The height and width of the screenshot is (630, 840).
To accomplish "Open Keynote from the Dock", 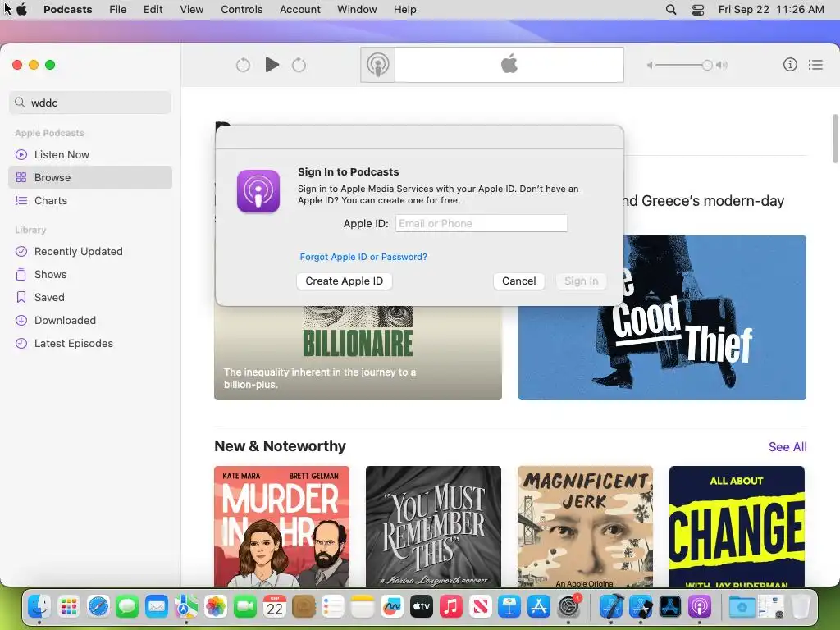I will 509,606.
